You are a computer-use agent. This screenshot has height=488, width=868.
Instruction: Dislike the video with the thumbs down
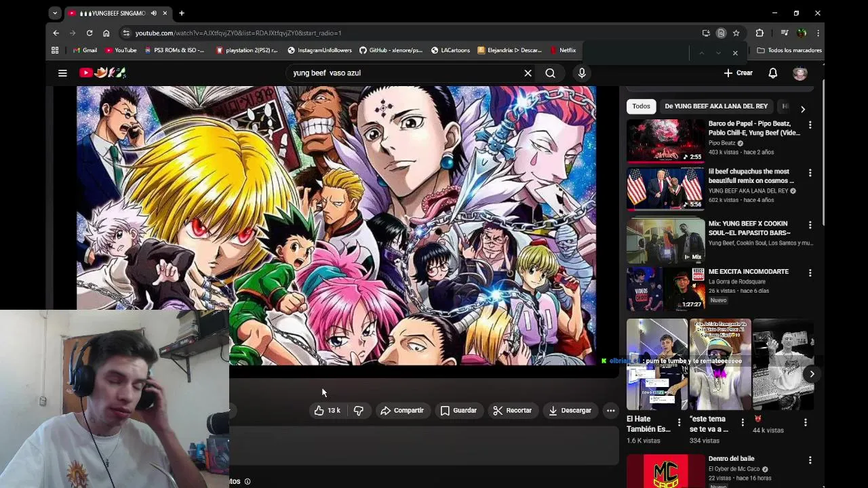tap(359, 410)
